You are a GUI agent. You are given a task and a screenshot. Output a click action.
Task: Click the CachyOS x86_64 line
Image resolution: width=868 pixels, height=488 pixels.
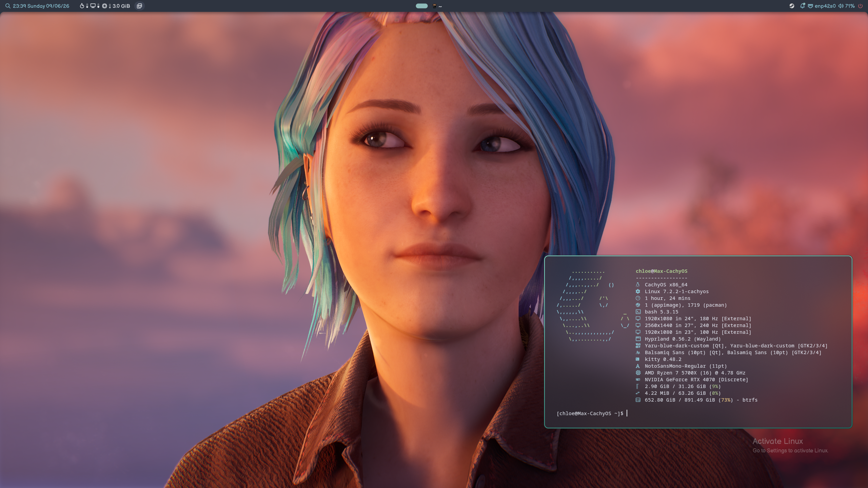pyautogui.click(x=666, y=285)
